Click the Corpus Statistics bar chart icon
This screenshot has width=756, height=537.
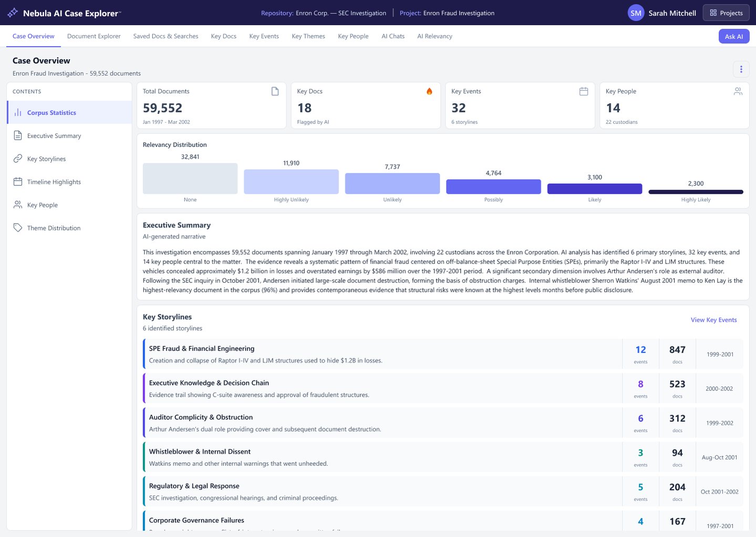click(x=18, y=112)
